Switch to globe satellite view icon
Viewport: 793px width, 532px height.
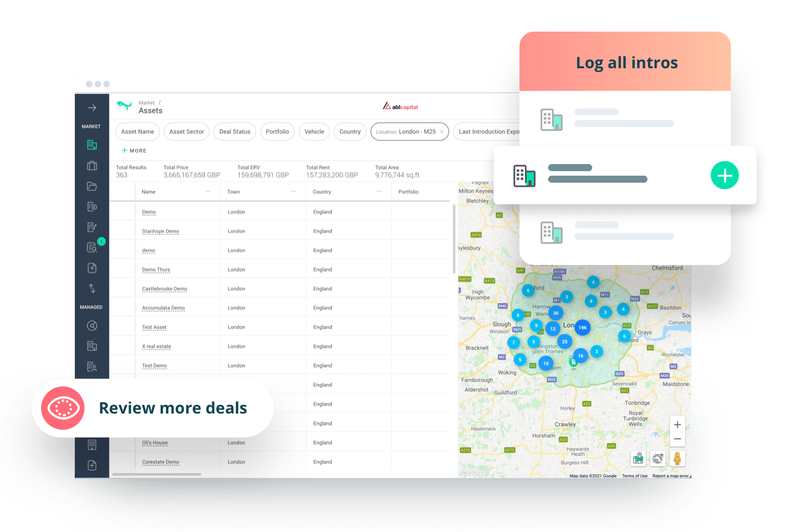coord(657,458)
